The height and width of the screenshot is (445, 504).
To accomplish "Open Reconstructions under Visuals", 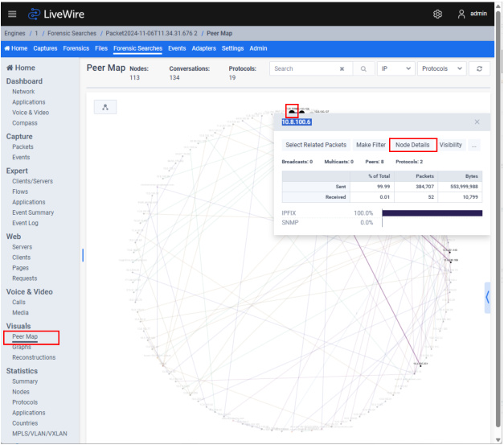I will coord(34,357).
